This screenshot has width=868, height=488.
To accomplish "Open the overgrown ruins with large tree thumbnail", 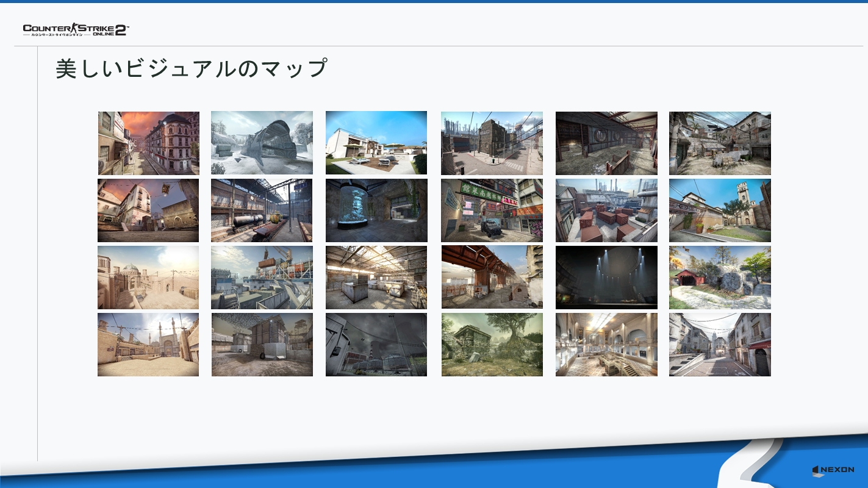I will click(x=492, y=345).
